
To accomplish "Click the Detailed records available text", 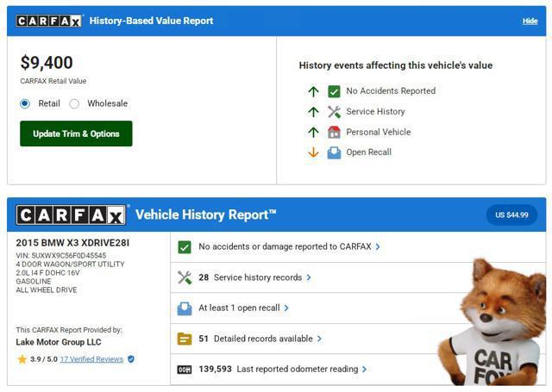I will pyautogui.click(x=263, y=339).
